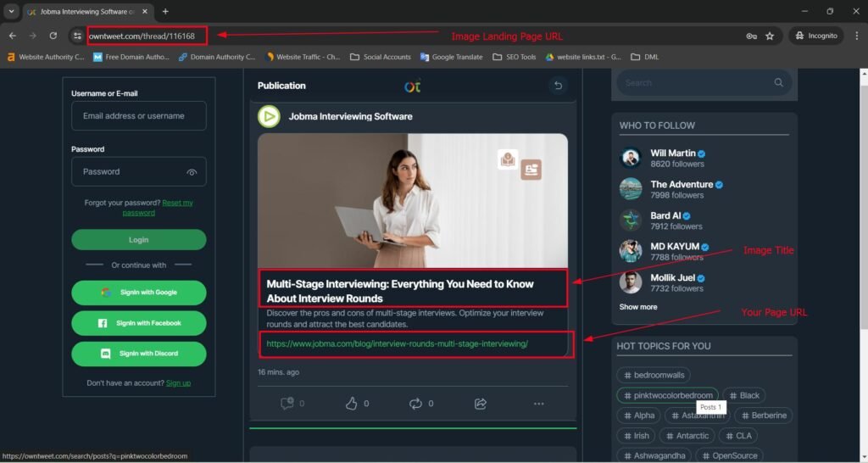Click the Sign up link
This screenshot has width=868, height=463.
[x=178, y=382]
